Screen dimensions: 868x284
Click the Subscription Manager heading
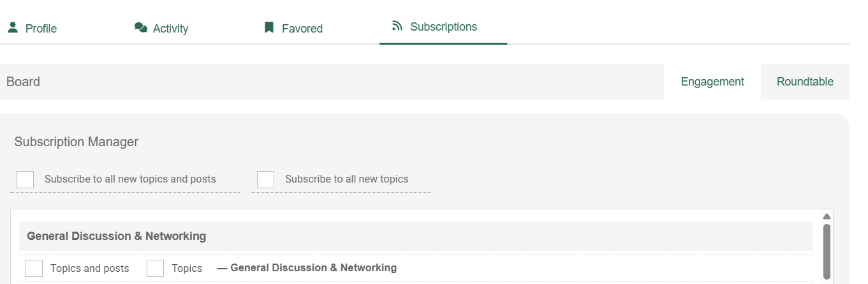(x=77, y=142)
